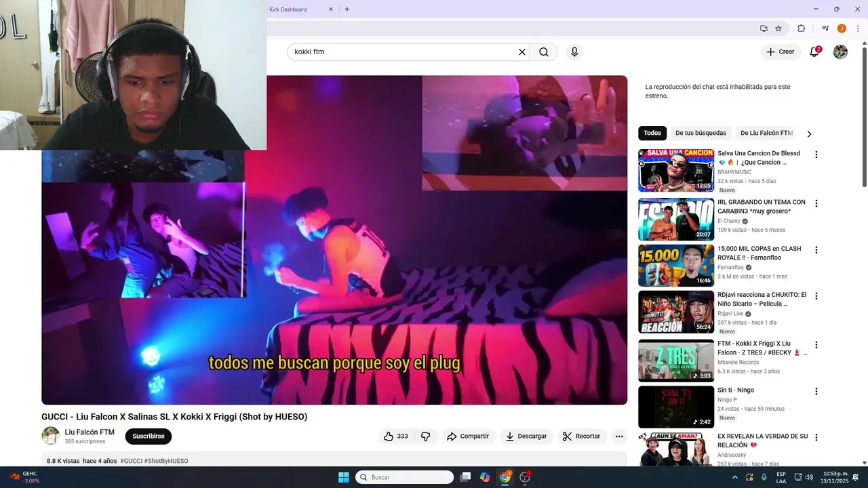The image size is (868, 488).
Task: Open options for IRL GRABANDO UN TEMA video
Action: 816,203
